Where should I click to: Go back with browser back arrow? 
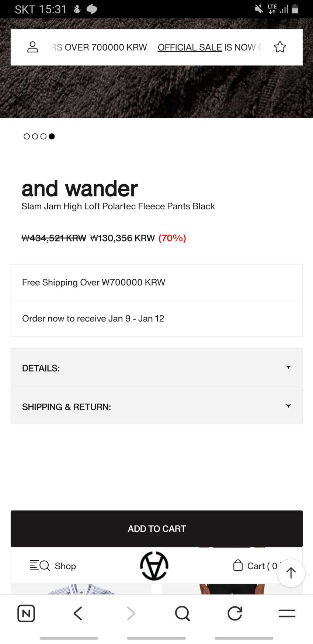point(78,613)
